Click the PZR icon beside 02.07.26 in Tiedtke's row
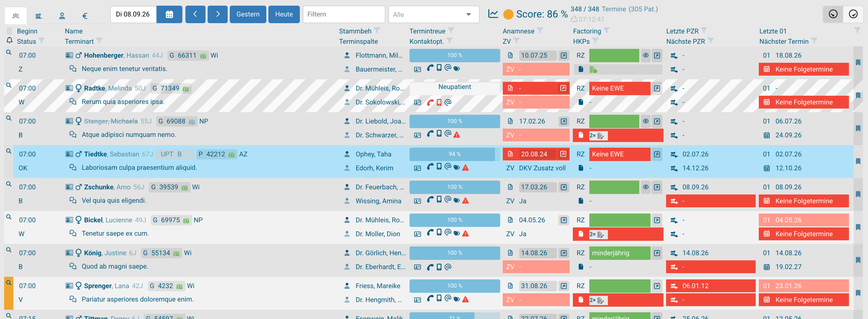The height and width of the screenshot is (319, 868). (674, 154)
